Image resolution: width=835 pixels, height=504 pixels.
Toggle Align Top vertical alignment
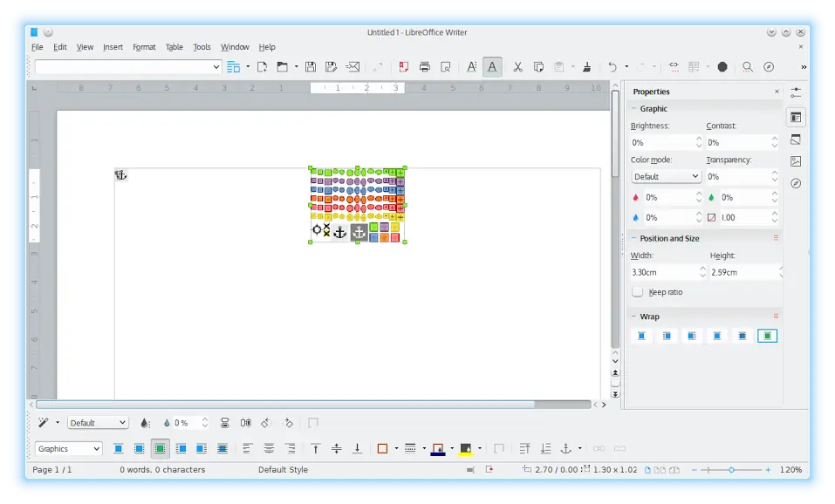point(315,449)
